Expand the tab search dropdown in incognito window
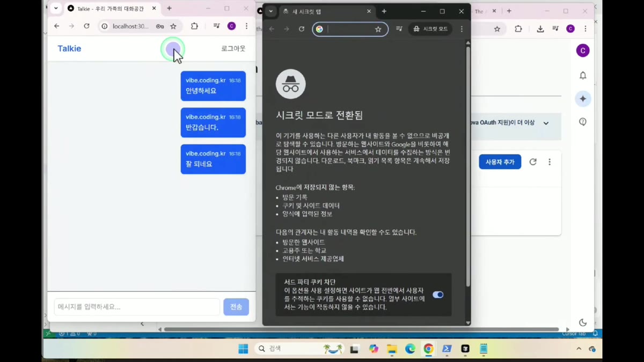644x362 pixels. 271,11
